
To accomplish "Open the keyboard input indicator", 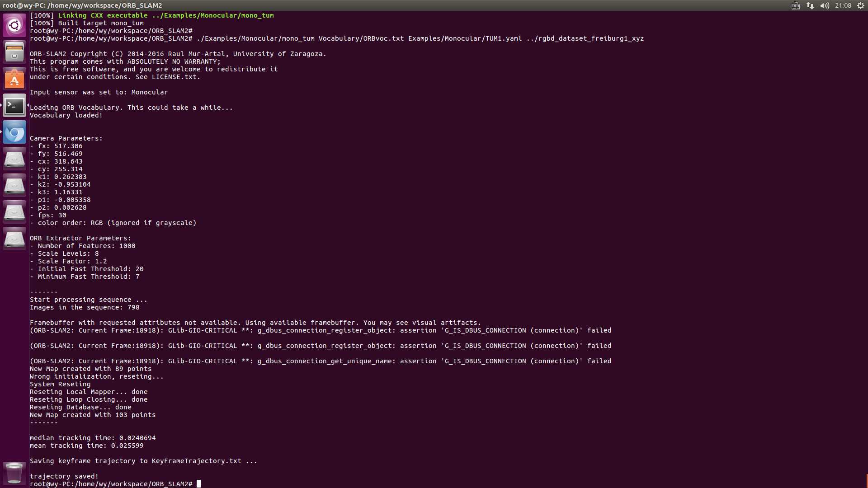I will 796,5.
